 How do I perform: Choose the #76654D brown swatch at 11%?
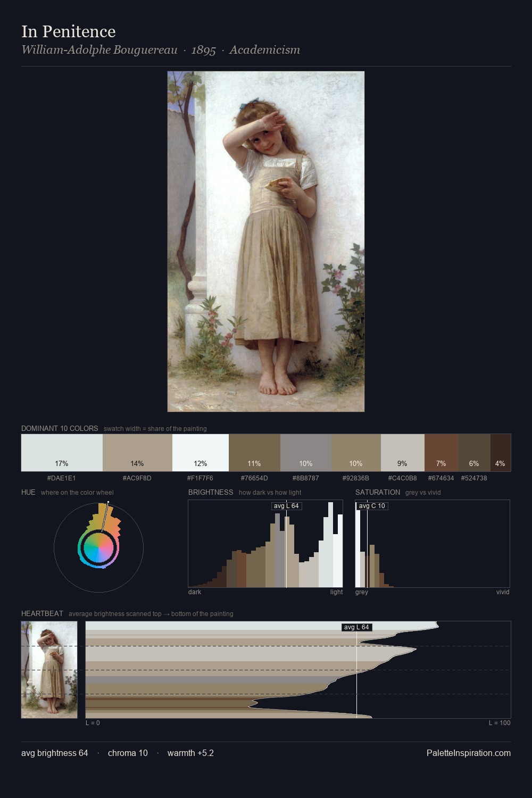(x=254, y=453)
